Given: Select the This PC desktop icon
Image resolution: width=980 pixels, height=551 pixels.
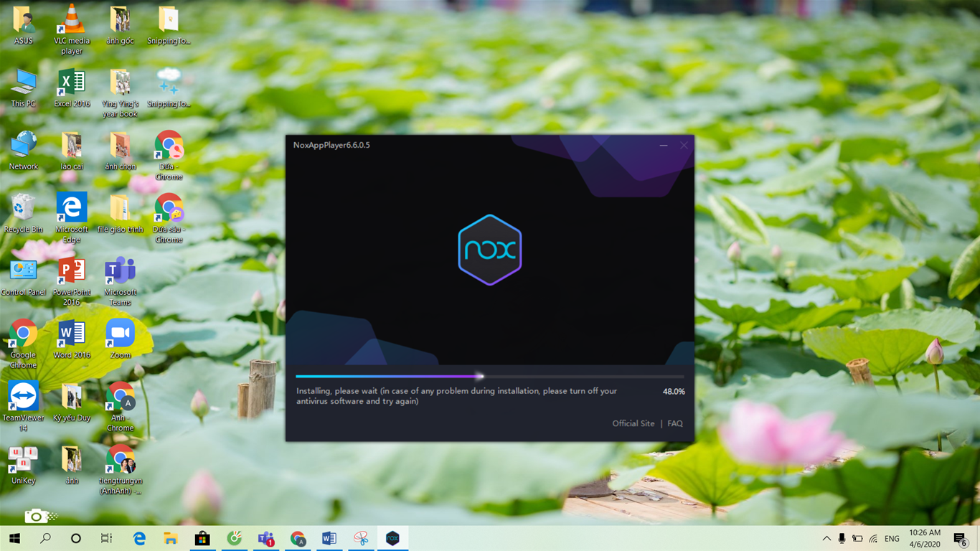Looking at the screenshot, I should 24,89.
